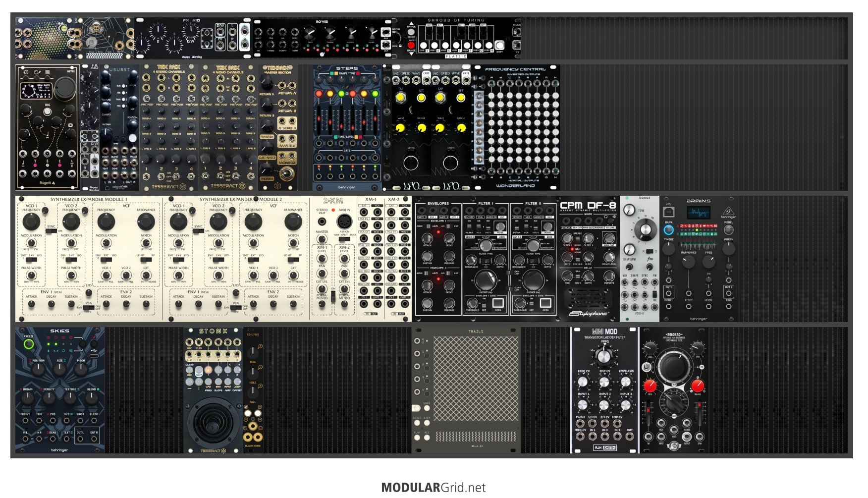The width and height of the screenshot is (868, 498).
Task: Click the MODEL button on Brains
Action: point(728,229)
